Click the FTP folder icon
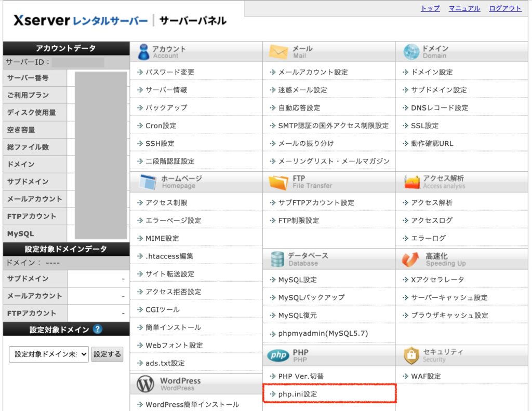Image resolution: width=532 pixels, height=411 pixels. (x=278, y=182)
